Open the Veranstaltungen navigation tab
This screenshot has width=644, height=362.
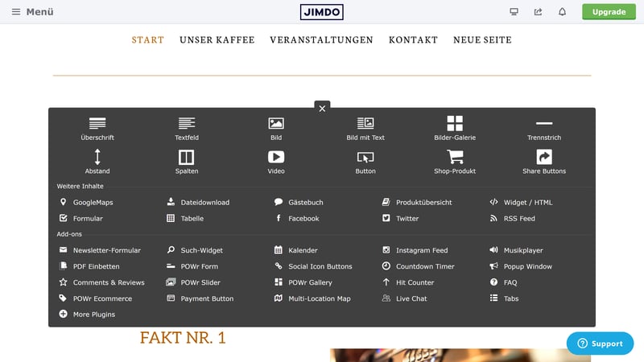click(321, 40)
